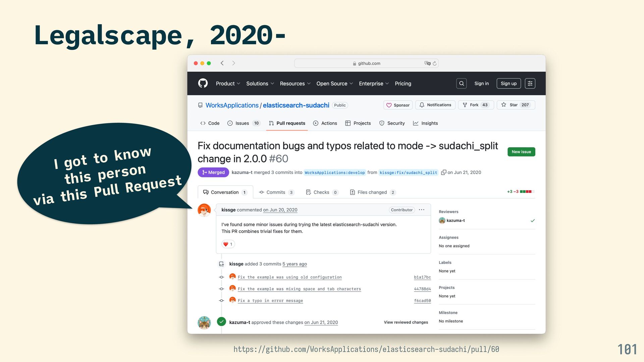Toggle the heart reaction on the comment
Viewport: 644px width, 362px height.
228,244
